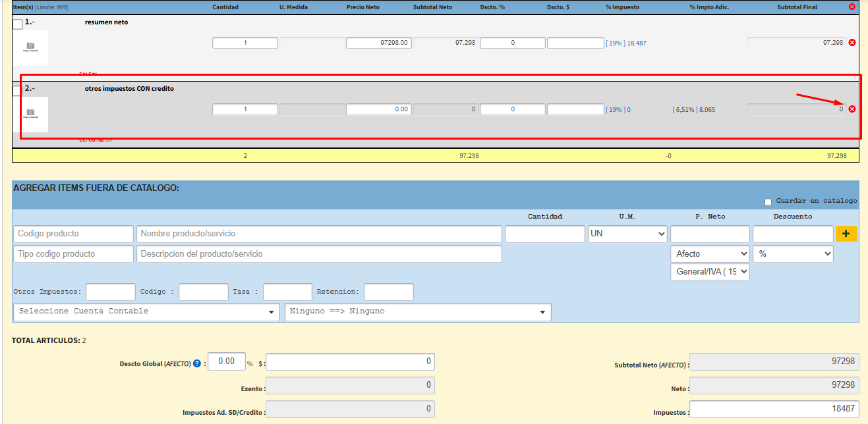Screen dimensions: 868x424
Task: Open the Ninguno ==> Ninguno dropdown
Action: [417, 311]
